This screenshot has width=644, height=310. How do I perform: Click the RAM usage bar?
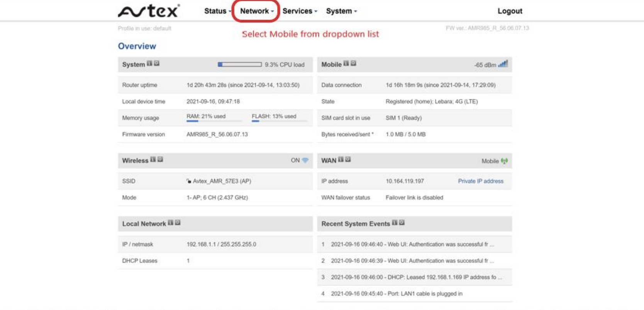pyautogui.click(x=214, y=121)
